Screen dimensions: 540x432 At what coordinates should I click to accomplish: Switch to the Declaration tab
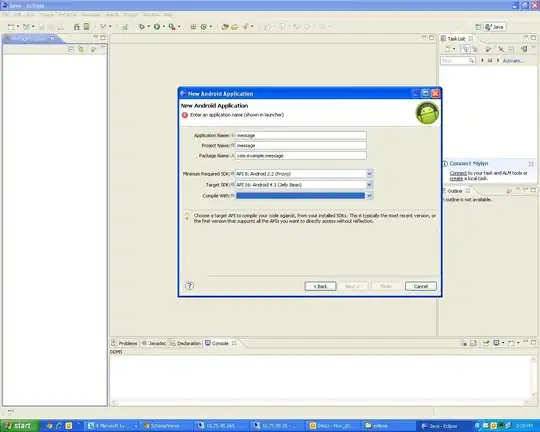tap(186, 343)
